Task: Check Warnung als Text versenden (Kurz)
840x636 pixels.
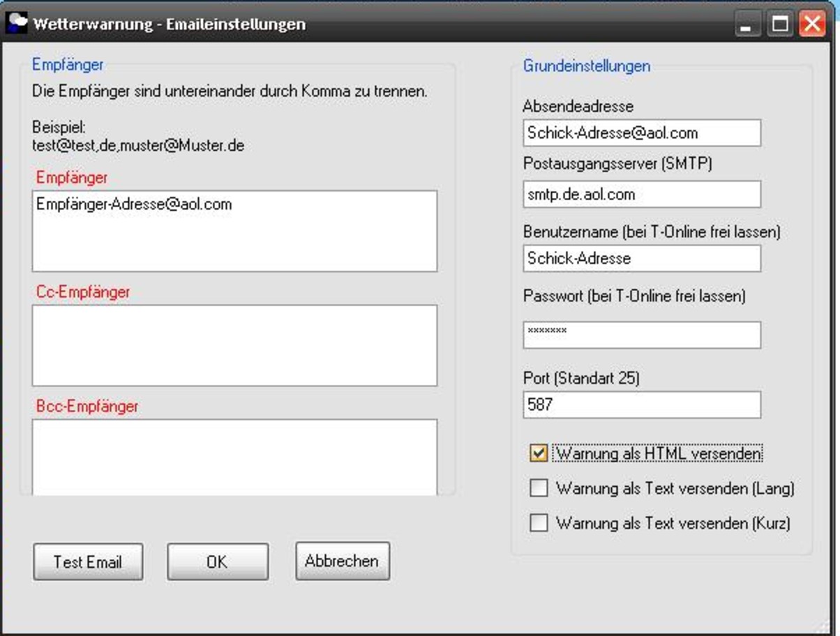Action: (x=539, y=523)
